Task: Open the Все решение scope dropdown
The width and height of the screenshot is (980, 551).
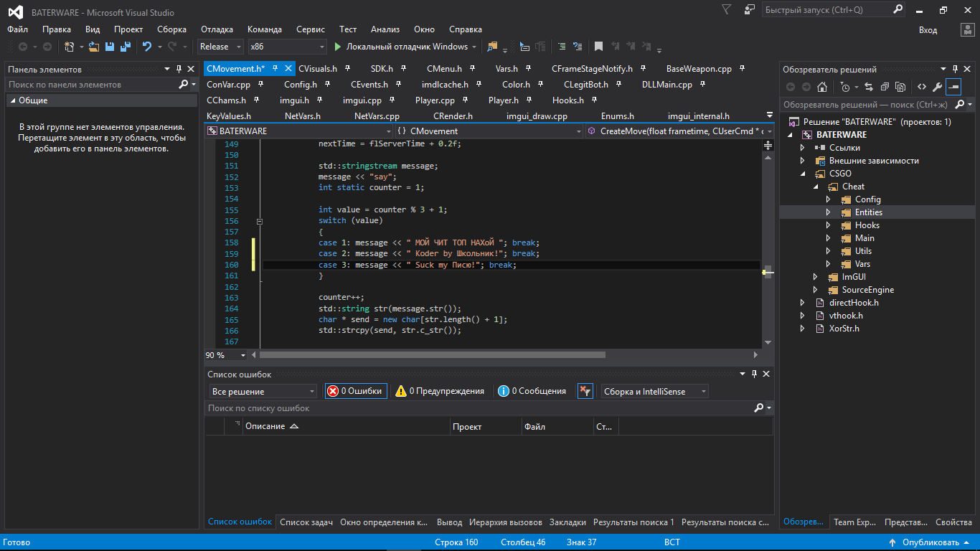Action: [x=263, y=391]
